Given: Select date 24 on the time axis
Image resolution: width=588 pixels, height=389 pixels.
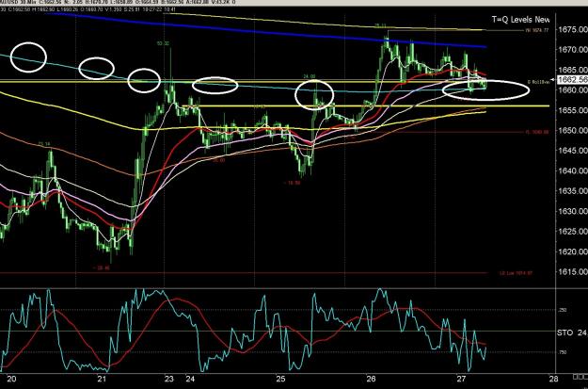Looking at the screenshot, I should [x=190, y=379].
